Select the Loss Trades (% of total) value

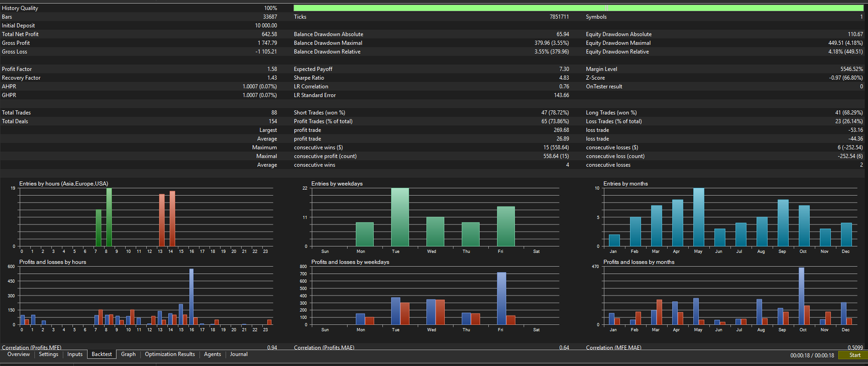point(849,121)
